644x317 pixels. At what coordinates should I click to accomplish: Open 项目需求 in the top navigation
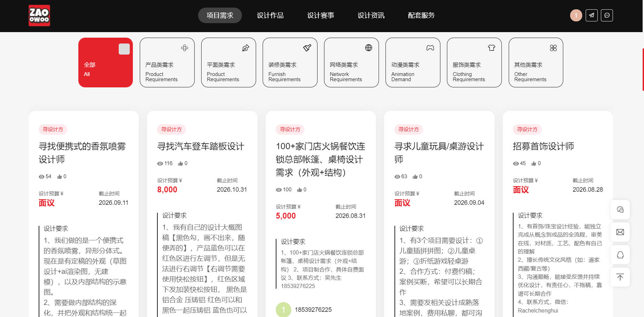220,15
